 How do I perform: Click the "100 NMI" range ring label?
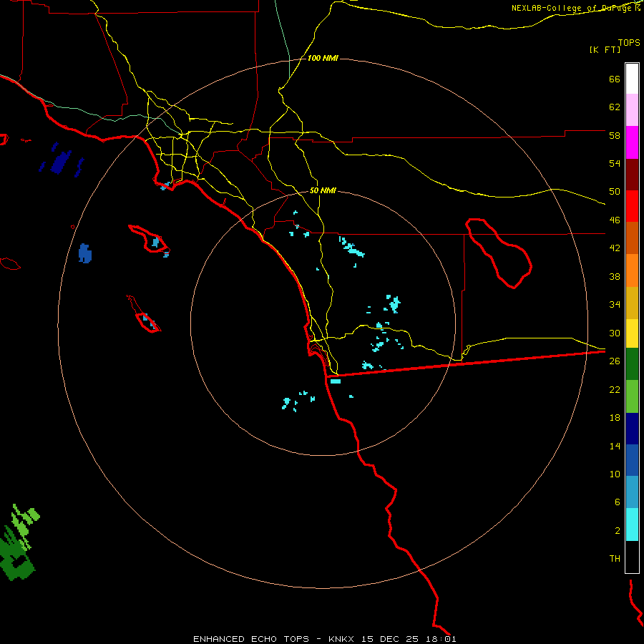coord(323,59)
